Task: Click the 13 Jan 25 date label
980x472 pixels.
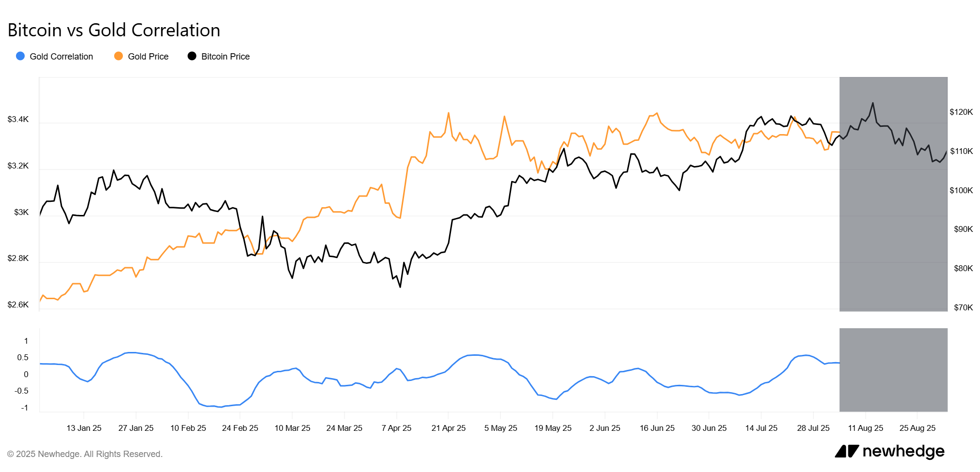Action: pos(84,428)
